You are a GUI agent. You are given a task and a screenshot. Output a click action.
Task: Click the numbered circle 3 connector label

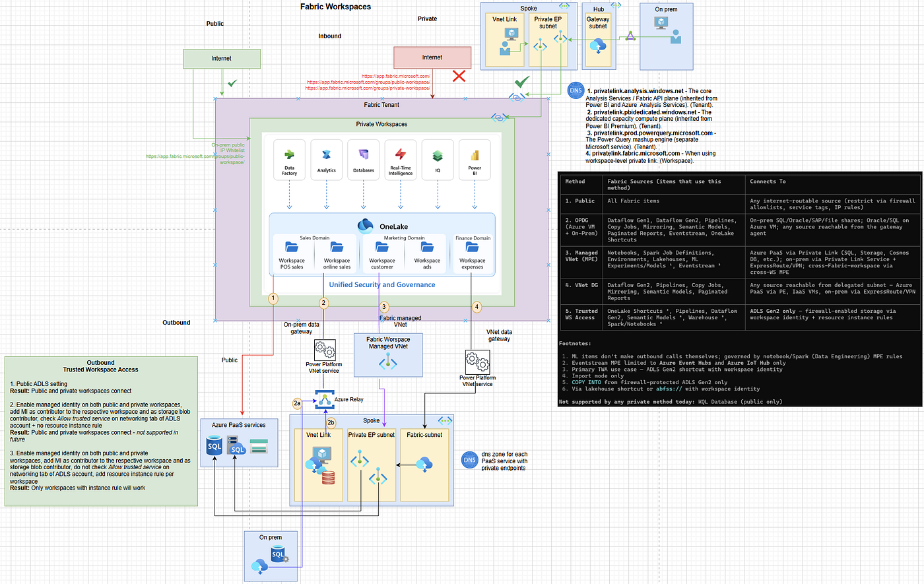(x=384, y=306)
